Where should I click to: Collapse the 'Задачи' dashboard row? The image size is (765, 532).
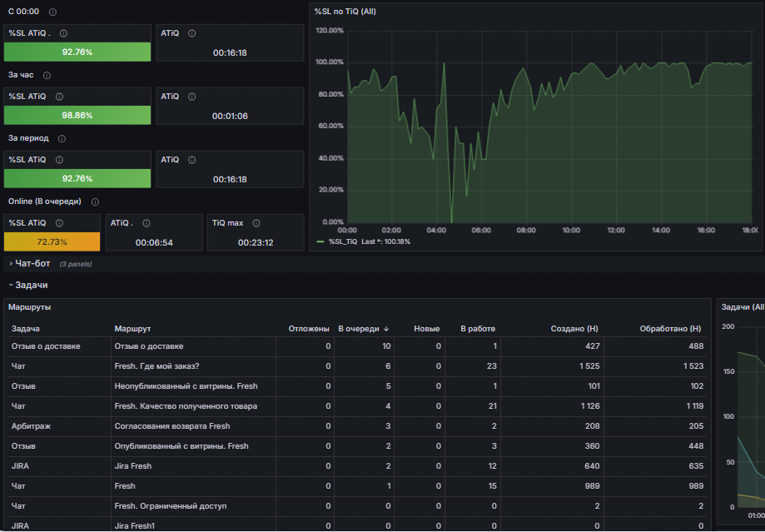[31, 286]
